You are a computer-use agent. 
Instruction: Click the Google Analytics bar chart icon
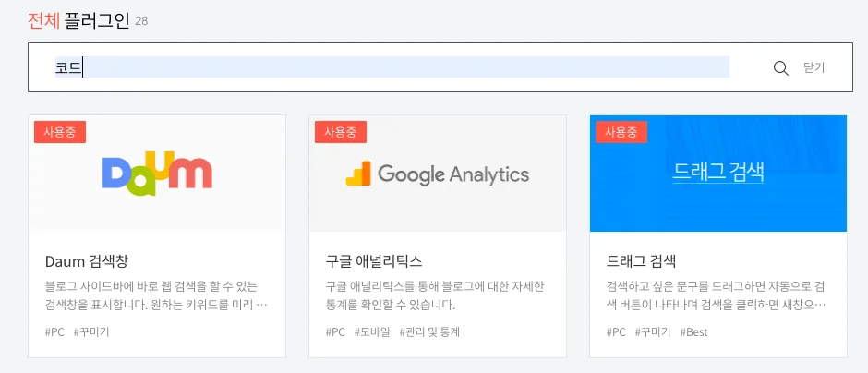pos(358,174)
